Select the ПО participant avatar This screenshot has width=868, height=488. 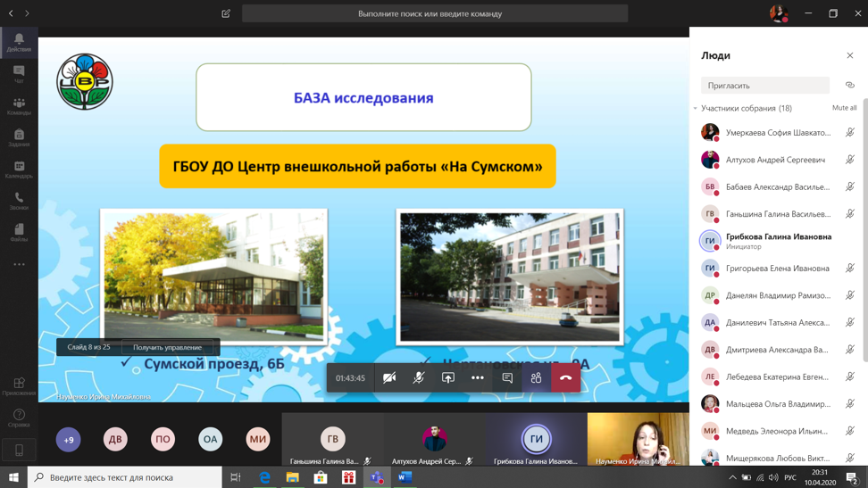163,439
